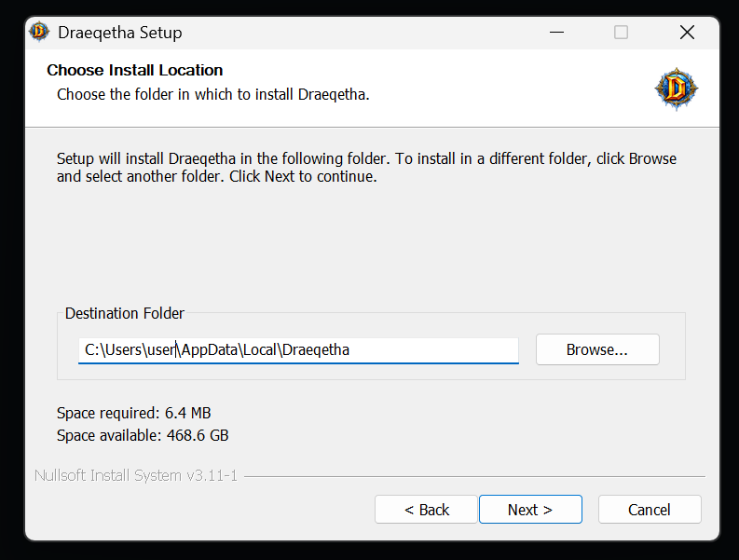The height and width of the screenshot is (560, 739).
Task: Return to the previous page with Back
Action: pyautogui.click(x=426, y=509)
